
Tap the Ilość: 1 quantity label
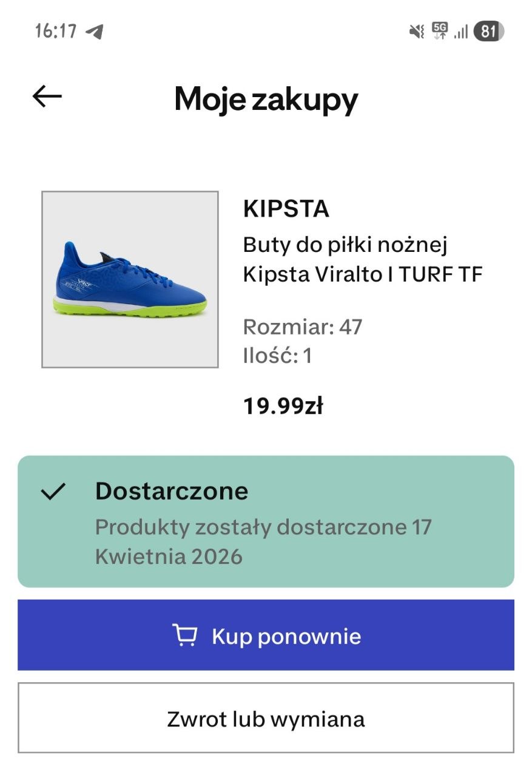(x=277, y=356)
